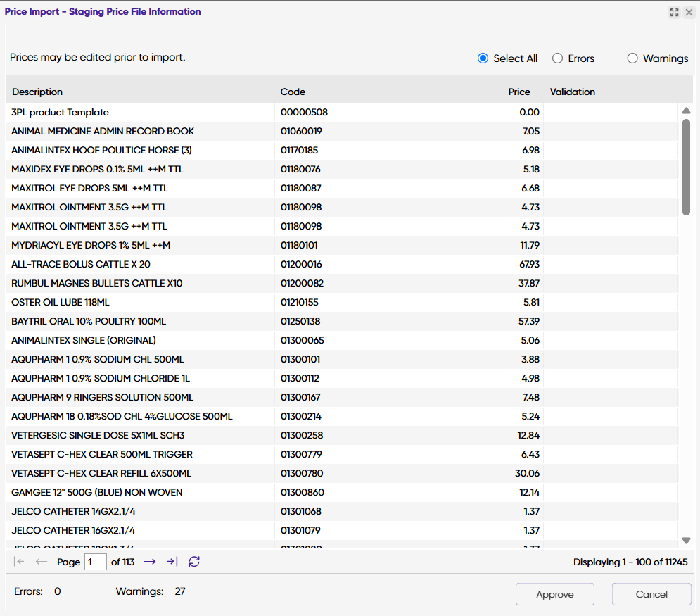Screen dimensions: 700x616
Task: Advance to the next page arrow
Action: point(149,562)
